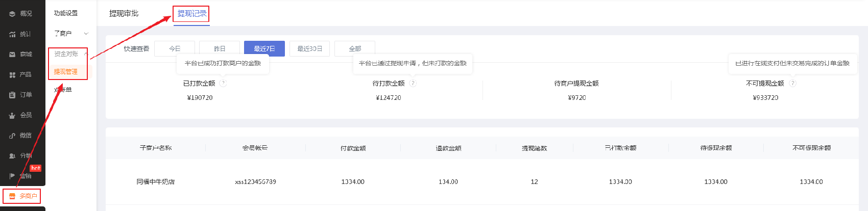The width and height of the screenshot is (868, 211).
Task: Click the ¥124720 pending payout value
Action: 389,97
